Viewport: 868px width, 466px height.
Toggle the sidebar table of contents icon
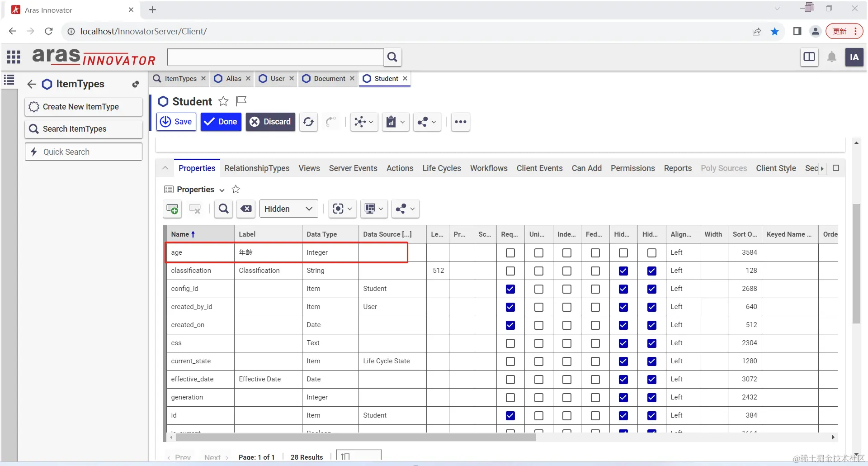click(x=9, y=80)
